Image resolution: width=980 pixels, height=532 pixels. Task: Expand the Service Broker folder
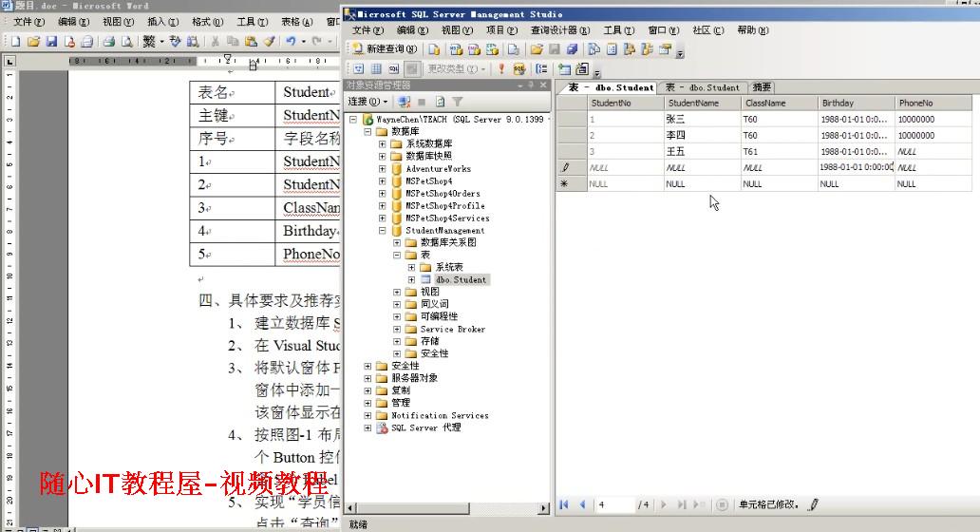tap(397, 329)
